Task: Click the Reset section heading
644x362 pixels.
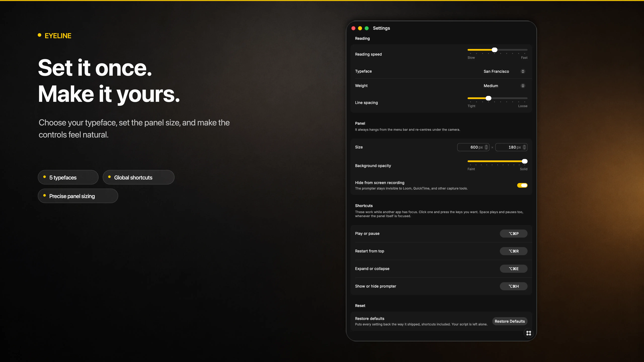Action: point(360,306)
